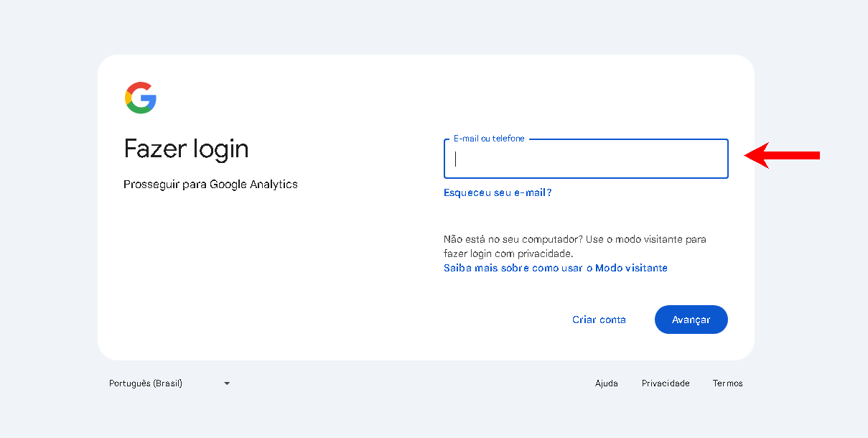The width and height of the screenshot is (868, 438).
Task: Open the "Esqueceu seu e-mail?" link
Action: click(498, 192)
